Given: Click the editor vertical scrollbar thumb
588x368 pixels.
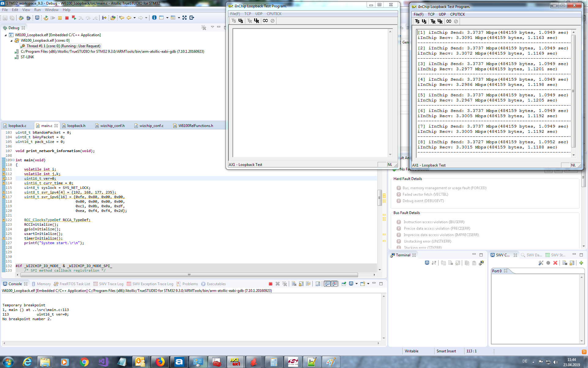Looking at the screenshot, I should point(380,198).
